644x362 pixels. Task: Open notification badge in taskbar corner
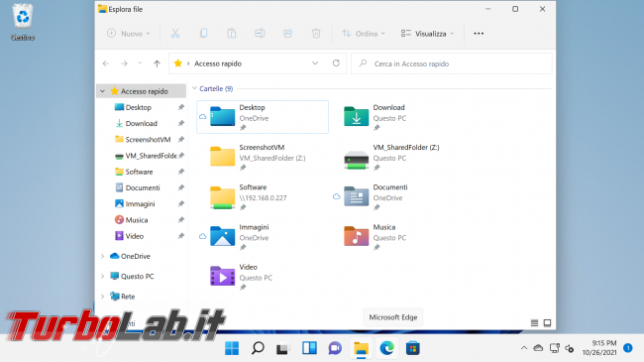627,348
